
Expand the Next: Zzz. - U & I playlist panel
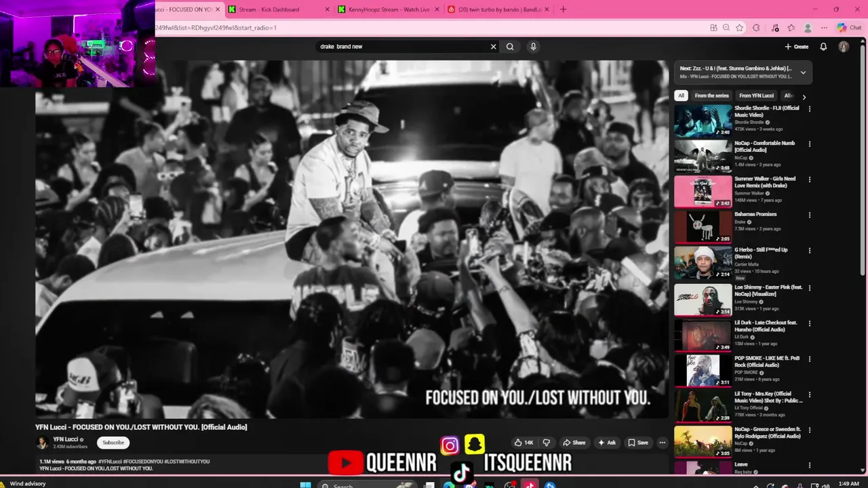(803, 73)
